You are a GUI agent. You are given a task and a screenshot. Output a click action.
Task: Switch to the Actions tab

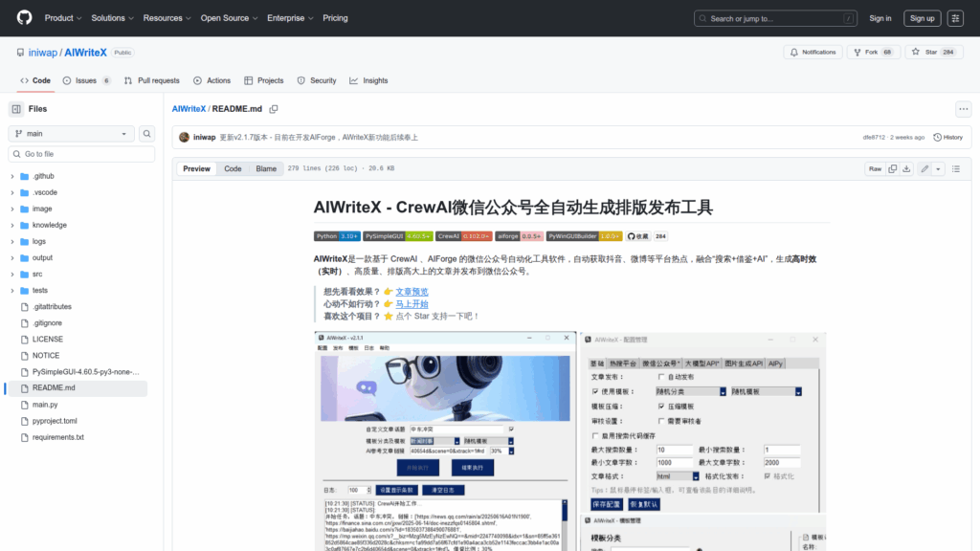point(212,80)
